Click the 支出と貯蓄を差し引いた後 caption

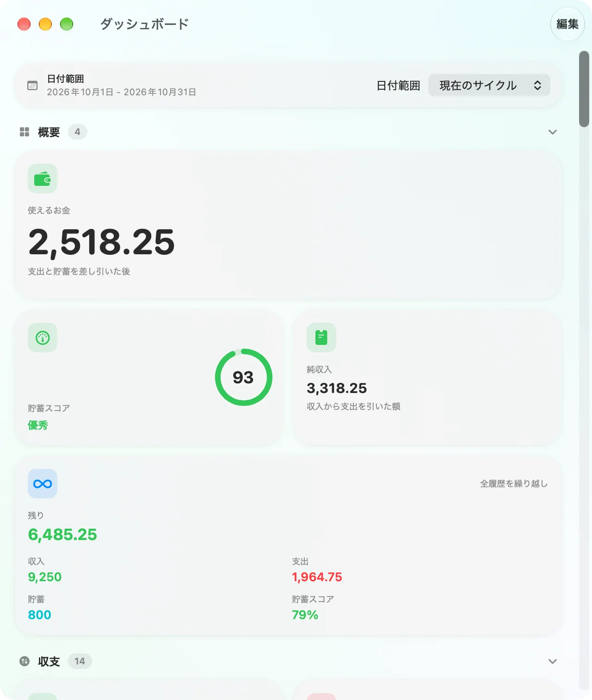pyautogui.click(x=79, y=271)
